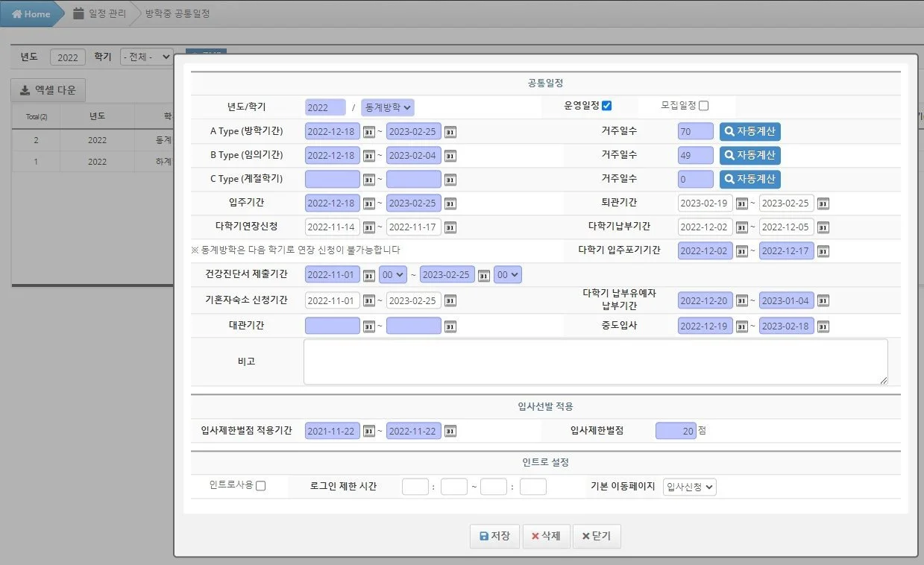Open the 동계방학 semester dropdown

click(x=388, y=107)
